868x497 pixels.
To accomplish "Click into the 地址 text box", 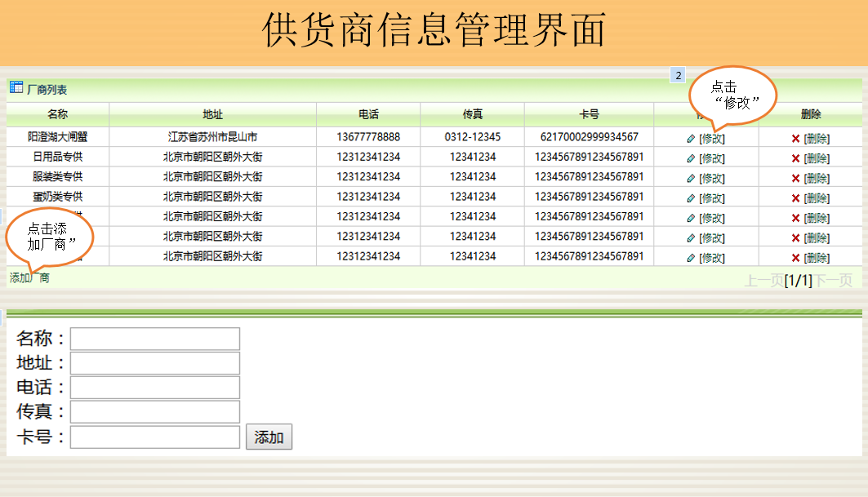I will 155,363.
